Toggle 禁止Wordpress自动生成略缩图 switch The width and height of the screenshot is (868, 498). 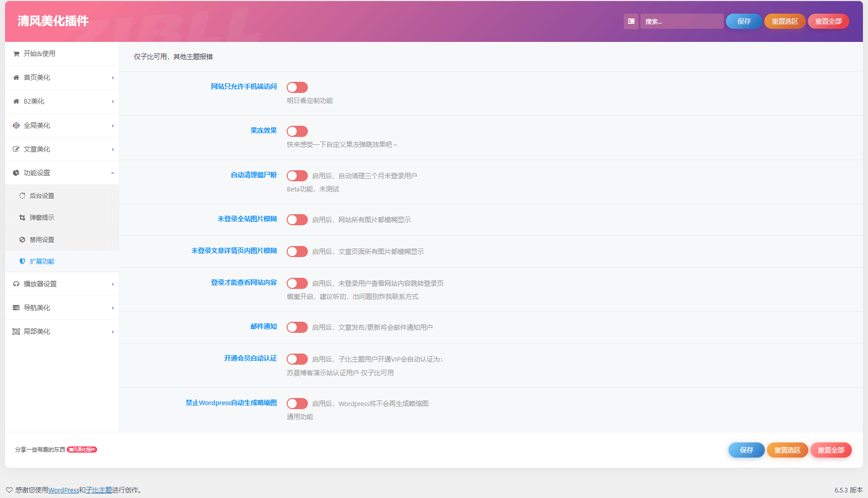pyautogui.click(x=297, y=404)
